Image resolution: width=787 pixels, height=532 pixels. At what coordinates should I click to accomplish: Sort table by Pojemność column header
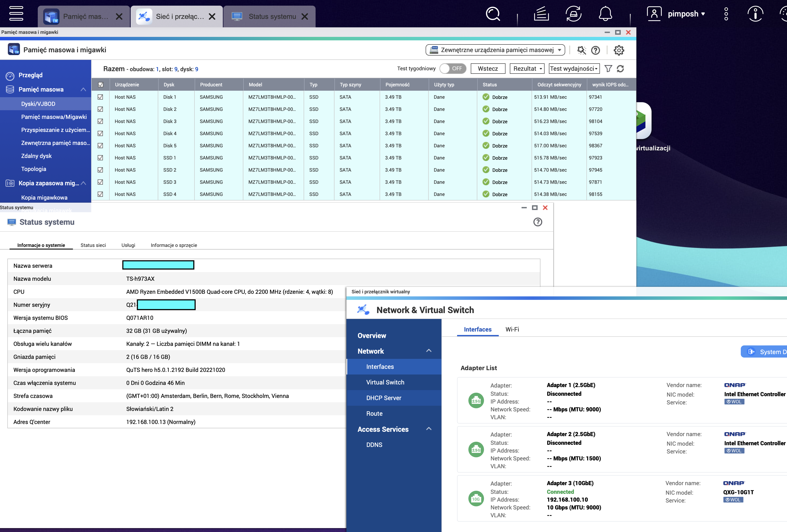pyautogui.click(x=404, y=85)
